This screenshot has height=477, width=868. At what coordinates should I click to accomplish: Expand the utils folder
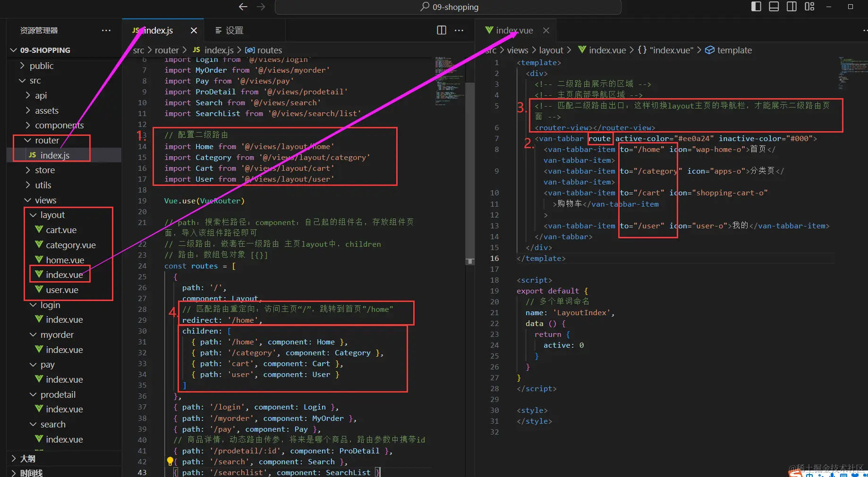click(x=43, y=185)
